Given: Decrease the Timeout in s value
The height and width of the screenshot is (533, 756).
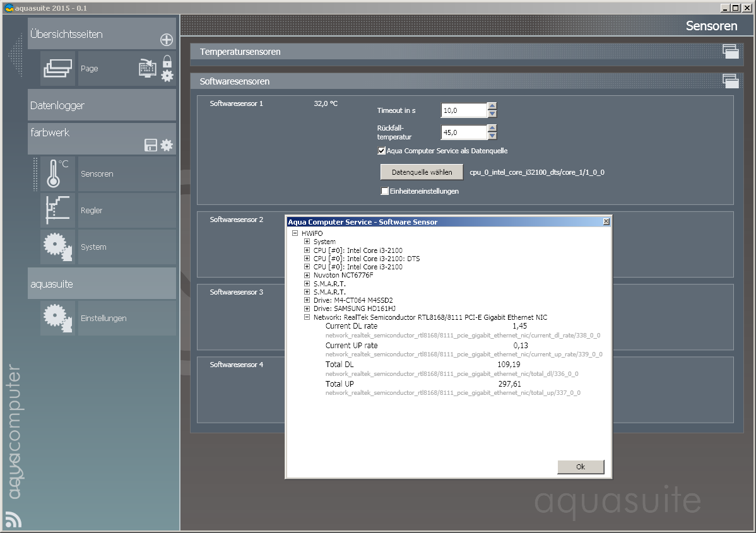Looking at the screenshot, I should click(492, 114).
